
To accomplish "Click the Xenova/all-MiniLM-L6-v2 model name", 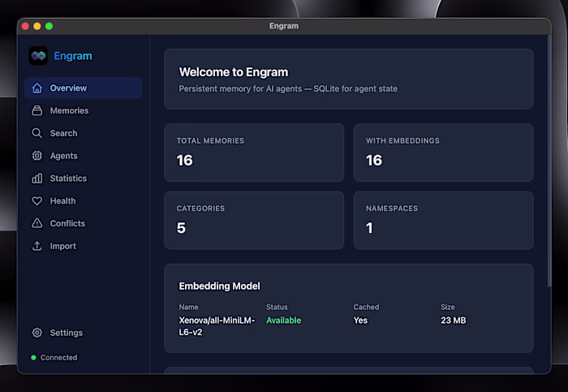I will point(217,326).
